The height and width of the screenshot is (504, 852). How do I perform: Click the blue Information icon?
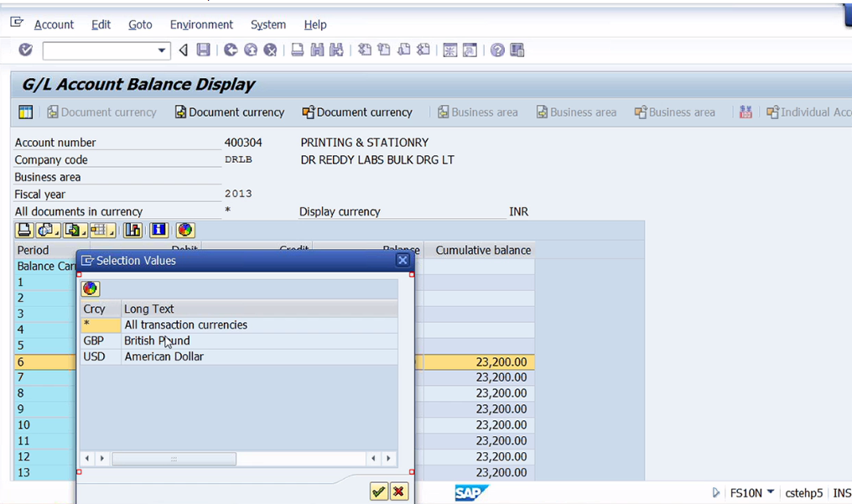[158, 230]
